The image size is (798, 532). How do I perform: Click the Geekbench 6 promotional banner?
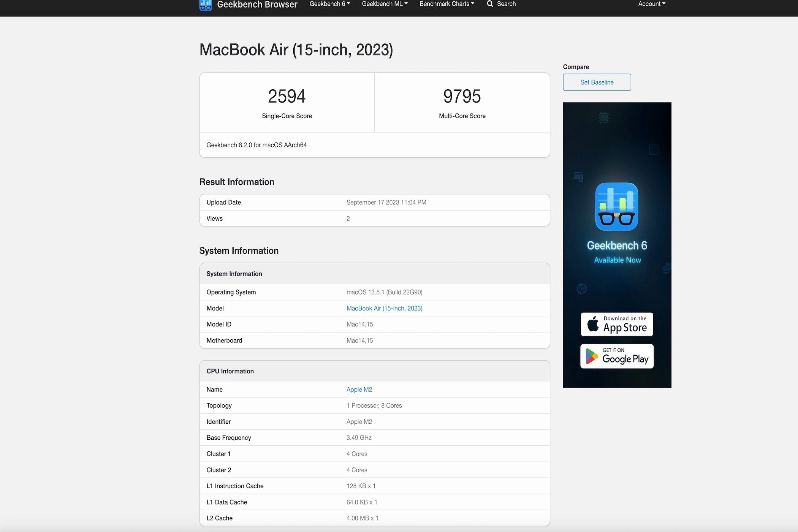pos(616,244)
